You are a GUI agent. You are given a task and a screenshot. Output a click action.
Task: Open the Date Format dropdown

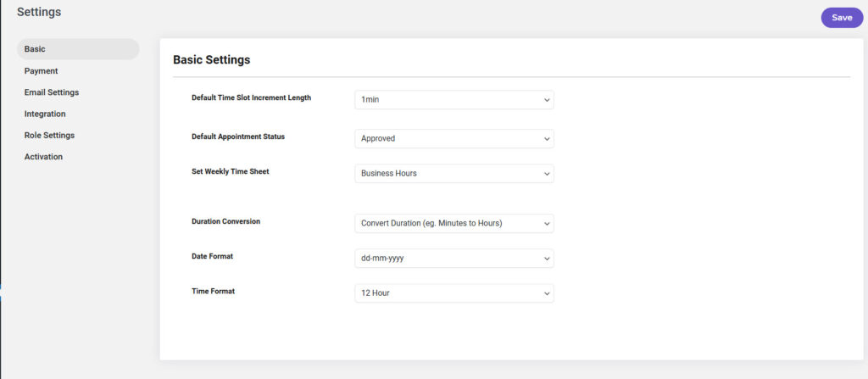(x=454, y=259)
